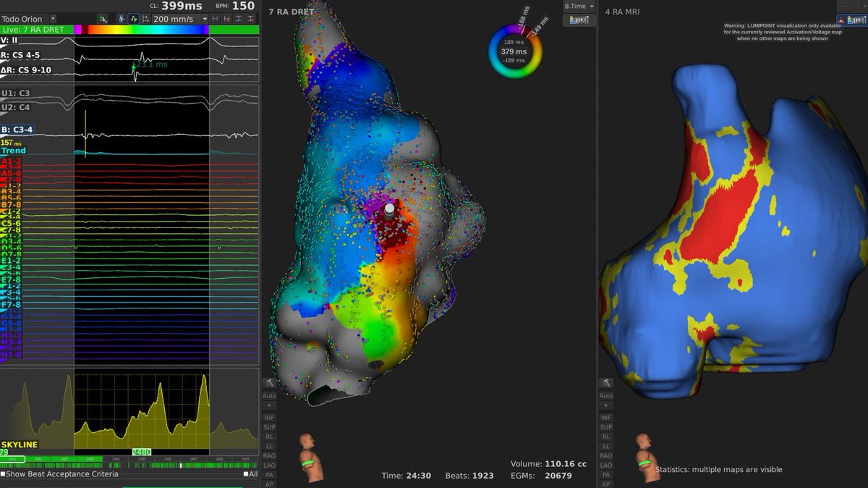Toggle the green waveform icon in toolbar
This screenshot has width=868, height=488.
(x=134, y=19)
